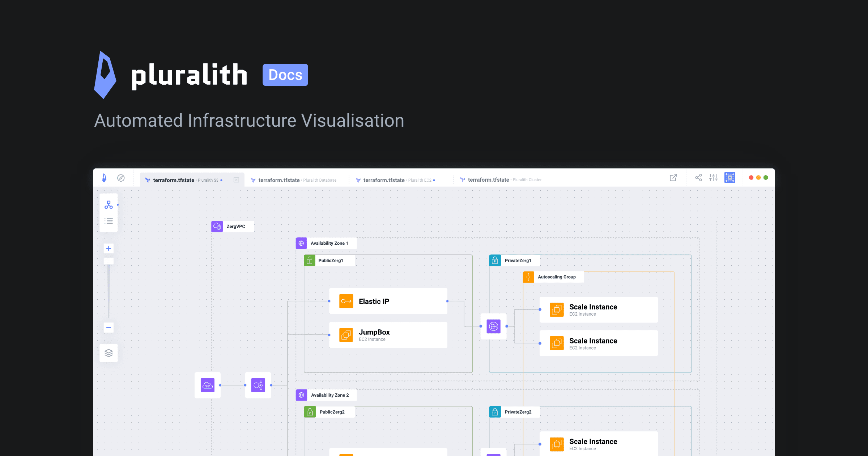868x456 pixels.
Task: Select the diagram view icon in sidebar
Action: pos(109,204)
